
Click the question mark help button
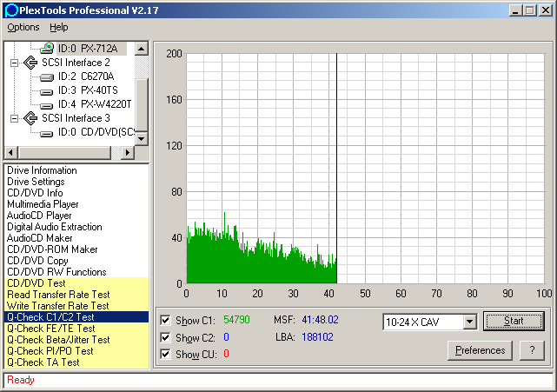[x=532, y=350]
